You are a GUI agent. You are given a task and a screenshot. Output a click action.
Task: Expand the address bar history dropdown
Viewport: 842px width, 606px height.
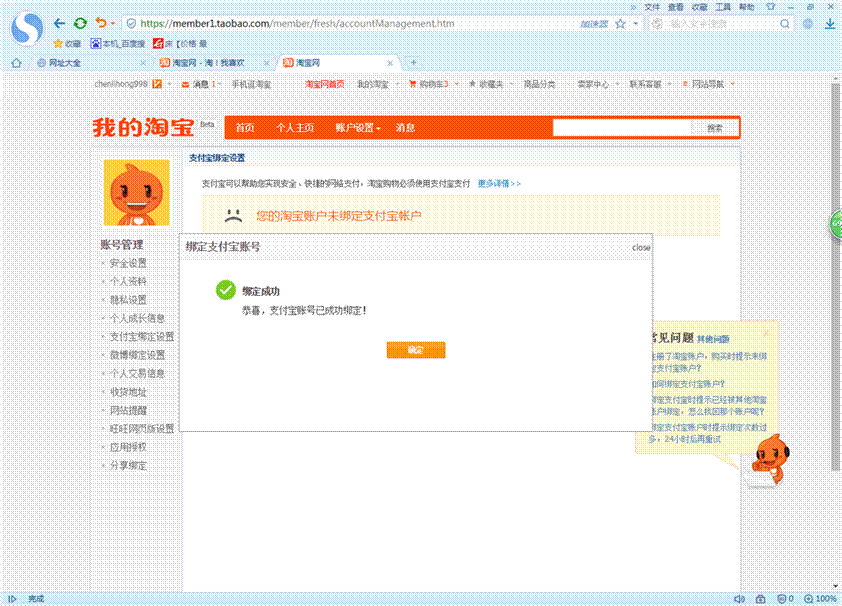pos(635,24)
